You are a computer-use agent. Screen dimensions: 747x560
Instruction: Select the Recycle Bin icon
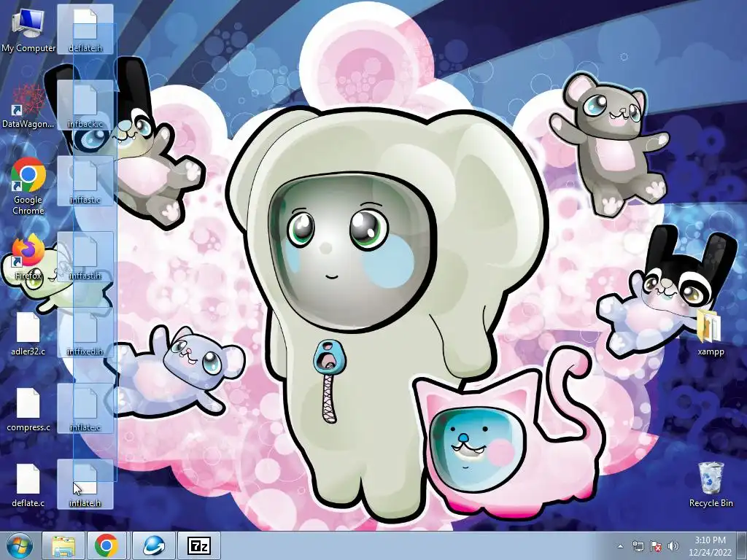point(711,484)
